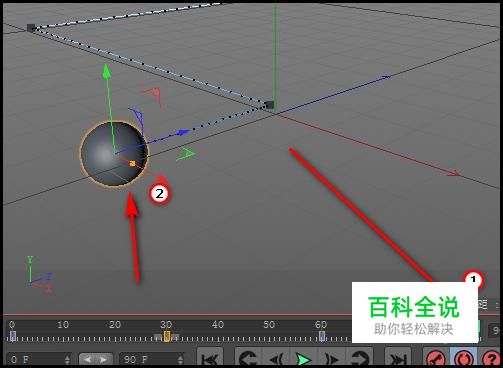Screen dimensions: 503x368
Task: Click frame 40 on the timeline ruler
Action: pos(218,324)
